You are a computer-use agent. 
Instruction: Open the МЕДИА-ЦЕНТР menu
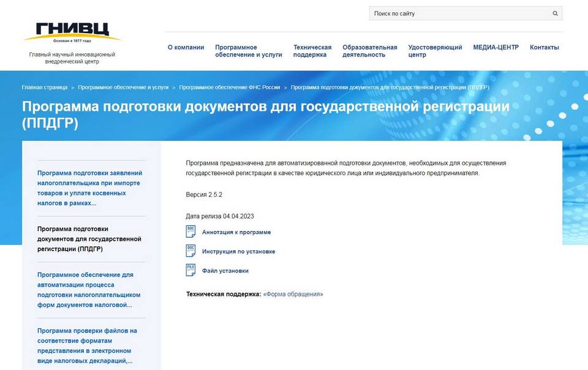point(496,47)
